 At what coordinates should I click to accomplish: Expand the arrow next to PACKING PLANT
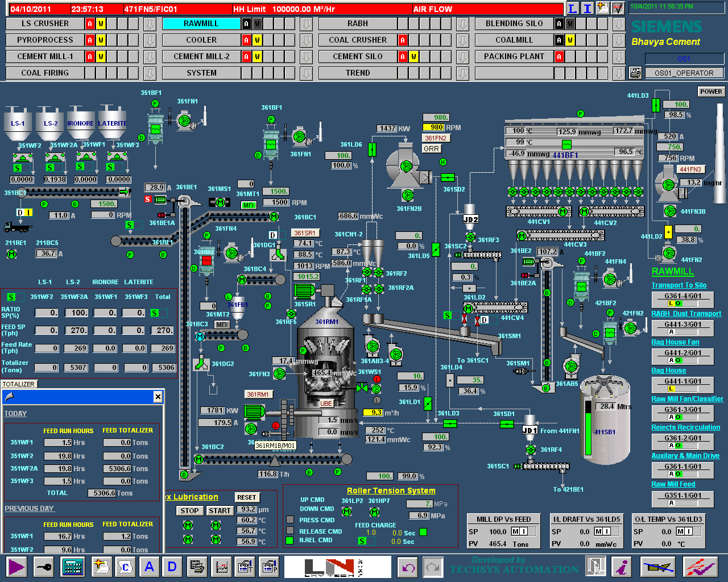click(x=619, y=57)
